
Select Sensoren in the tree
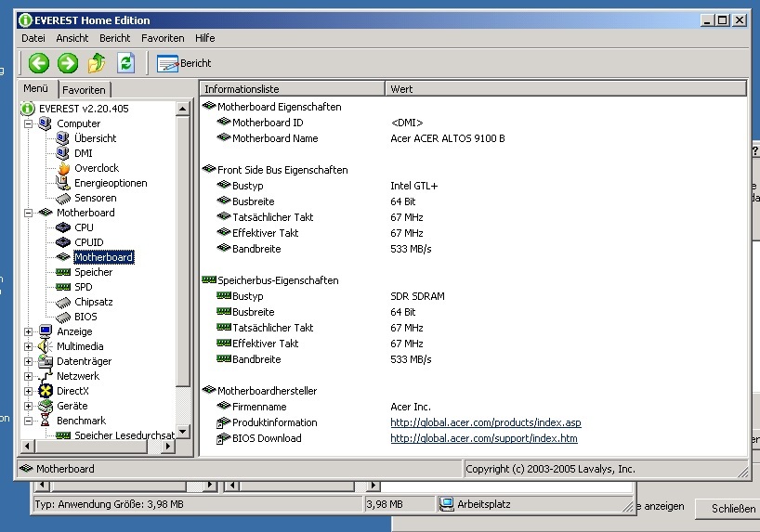95,198
